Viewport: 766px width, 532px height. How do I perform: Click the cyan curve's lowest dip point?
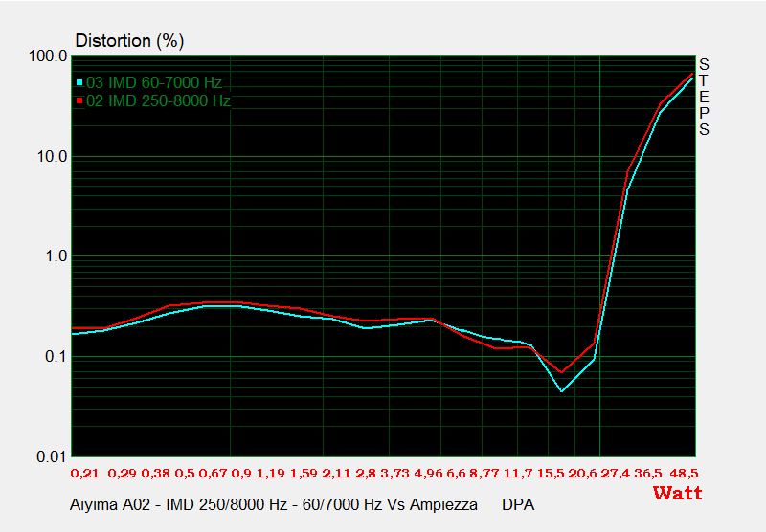point(562,391)
